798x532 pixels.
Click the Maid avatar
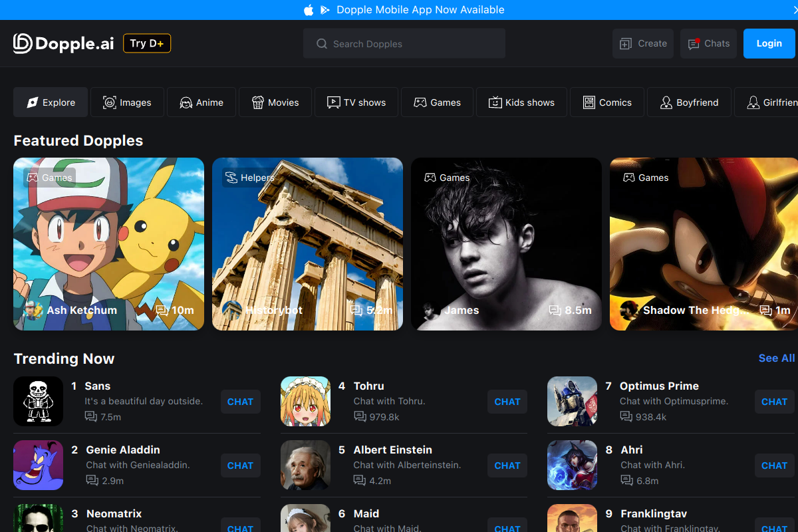point(305,519)
